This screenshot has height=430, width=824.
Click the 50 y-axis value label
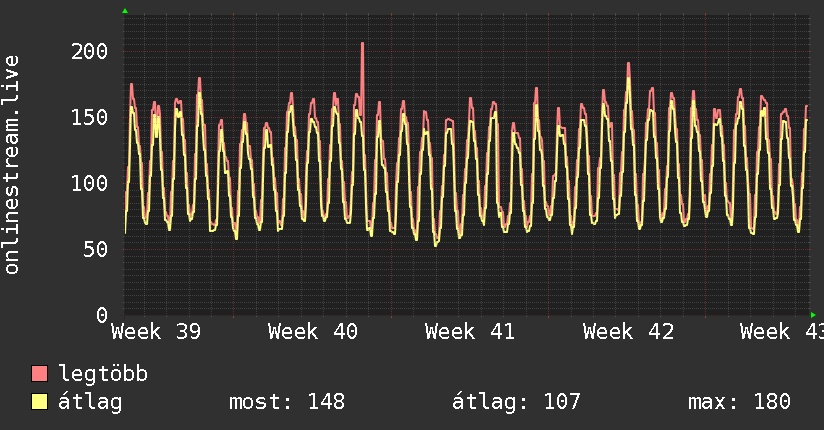point(96,250)
